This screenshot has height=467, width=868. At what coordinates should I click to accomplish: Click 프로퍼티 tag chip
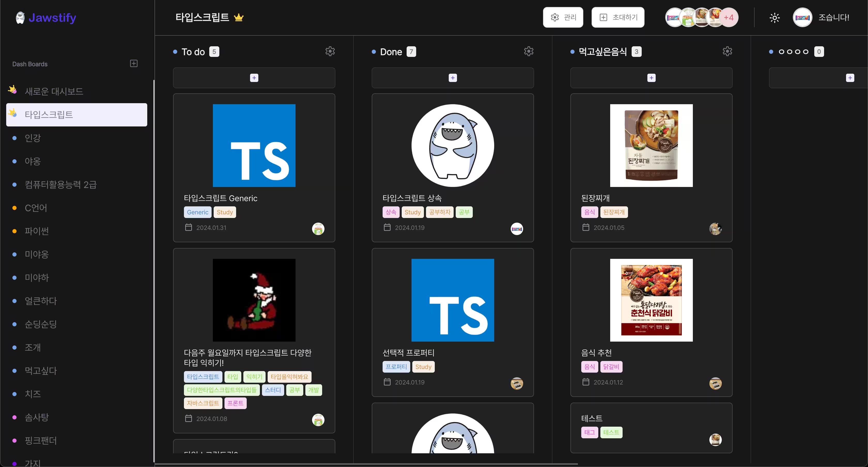click(x=396, y=366)
